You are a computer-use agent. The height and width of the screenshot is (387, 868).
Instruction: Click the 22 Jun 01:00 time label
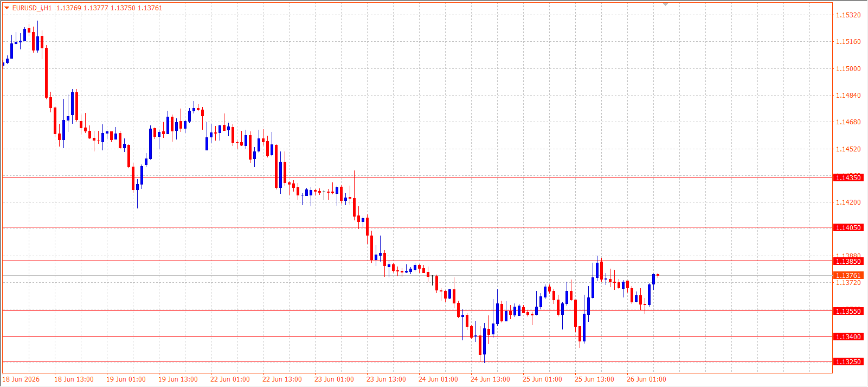(x=230, y=379)
